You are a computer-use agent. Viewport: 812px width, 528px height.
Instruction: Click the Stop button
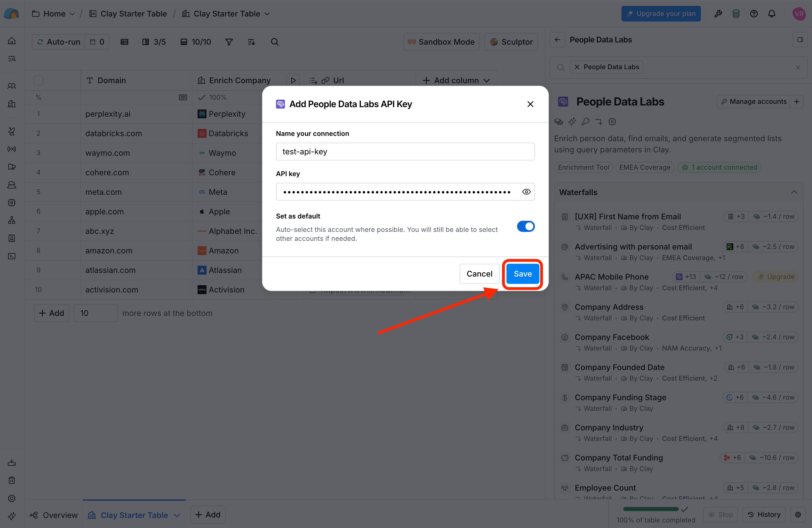(x=720, y=515)
